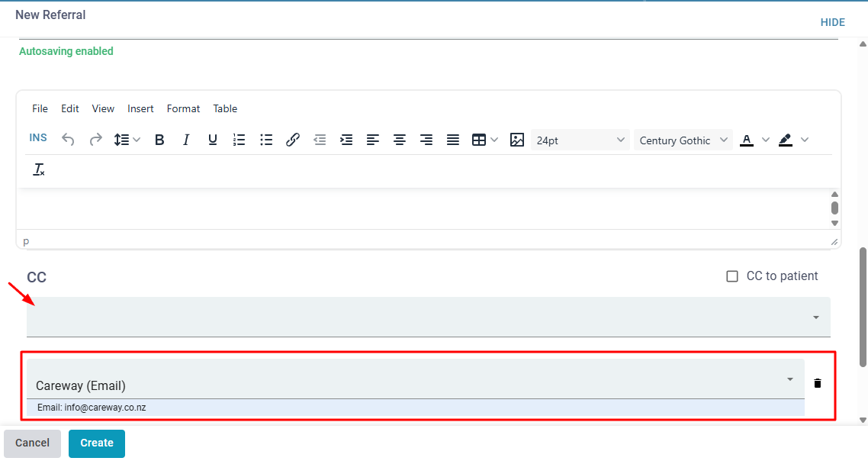Toggle INS insert mode
This screenshot has width=868, height=461.
coord(38,138)
